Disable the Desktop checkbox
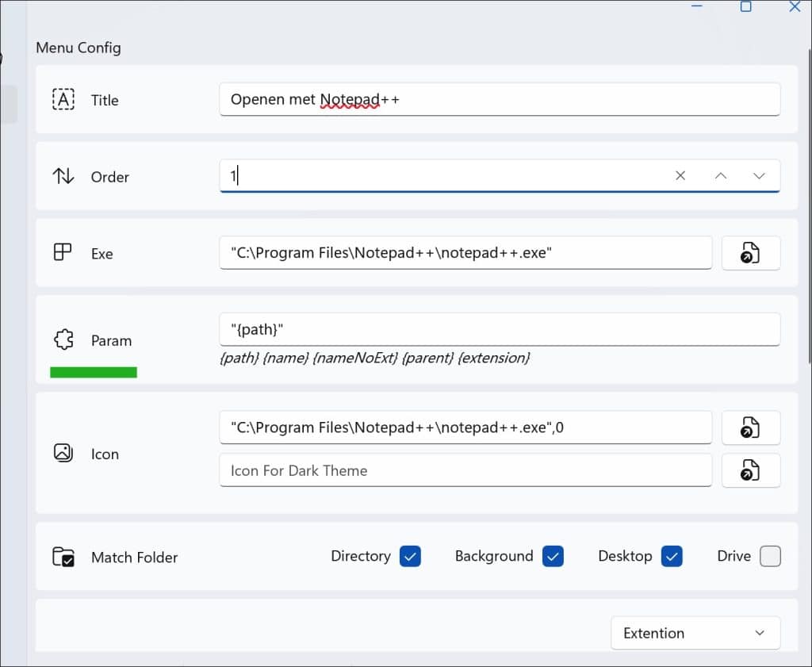This screenshot has height=667, width=812. click(672, 557)
